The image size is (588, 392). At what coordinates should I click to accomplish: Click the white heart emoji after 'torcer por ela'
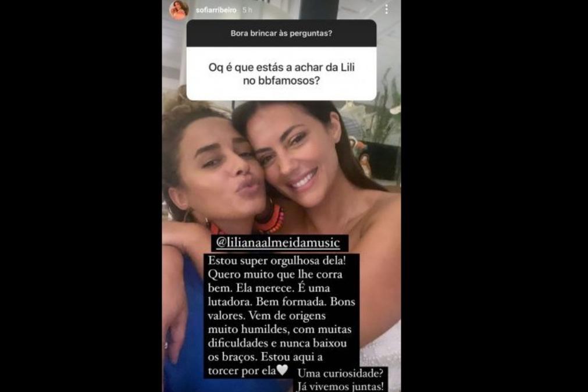coord(282,370)
